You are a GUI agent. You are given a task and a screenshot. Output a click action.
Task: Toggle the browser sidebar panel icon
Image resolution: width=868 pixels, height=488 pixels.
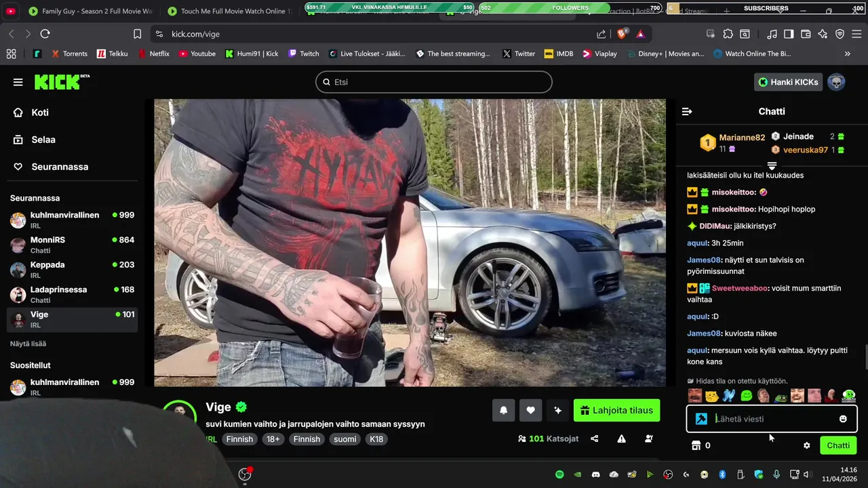[x=789, y=34]
